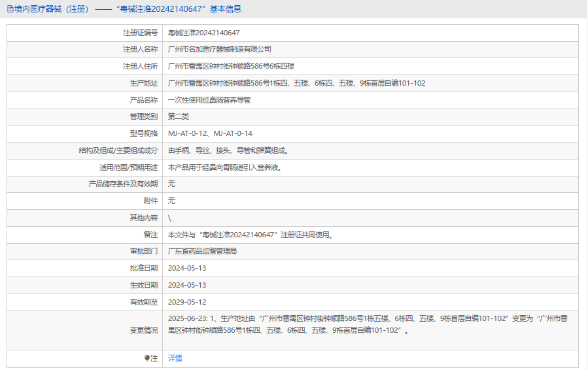Click the 其他内容 label
The width and height of the screenshot is (588, 370).
click(x=144, y=218)
